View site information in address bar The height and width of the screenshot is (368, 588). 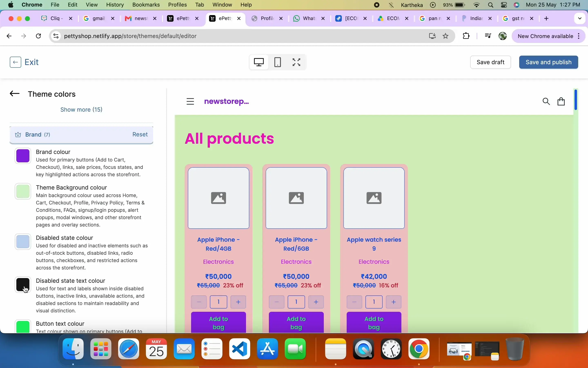tap(56, 36)
